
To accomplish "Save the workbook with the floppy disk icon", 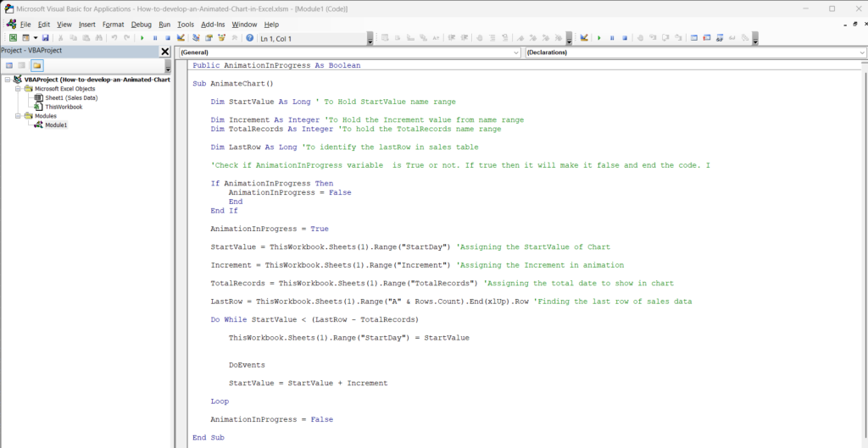I will click(46, 38).
